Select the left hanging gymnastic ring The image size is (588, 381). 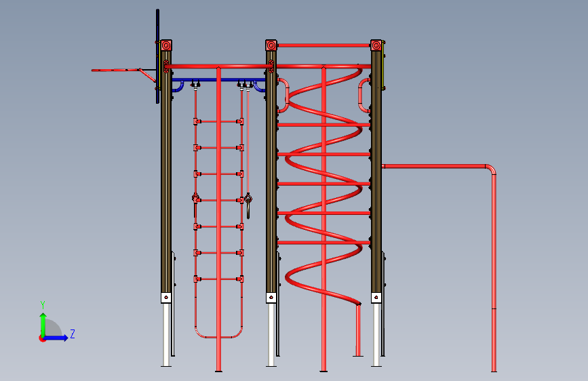point(195,204)
